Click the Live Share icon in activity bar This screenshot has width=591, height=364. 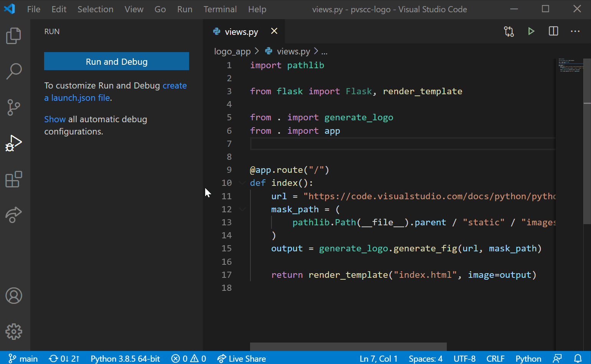14,215
